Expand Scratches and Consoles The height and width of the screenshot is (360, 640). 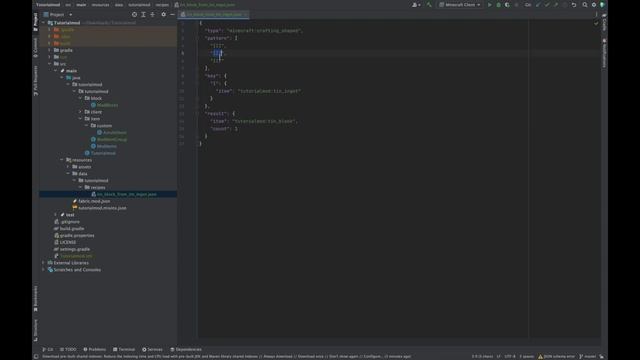44,270
